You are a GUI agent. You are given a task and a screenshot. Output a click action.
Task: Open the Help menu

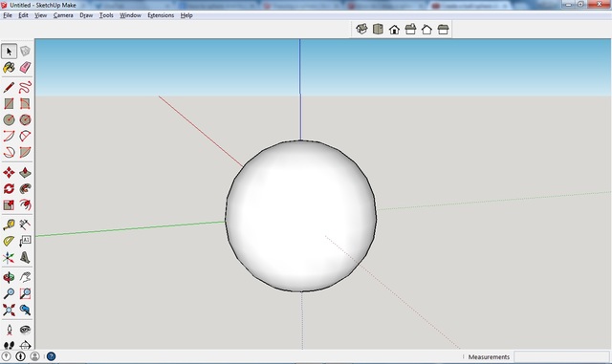click(186, 15)
